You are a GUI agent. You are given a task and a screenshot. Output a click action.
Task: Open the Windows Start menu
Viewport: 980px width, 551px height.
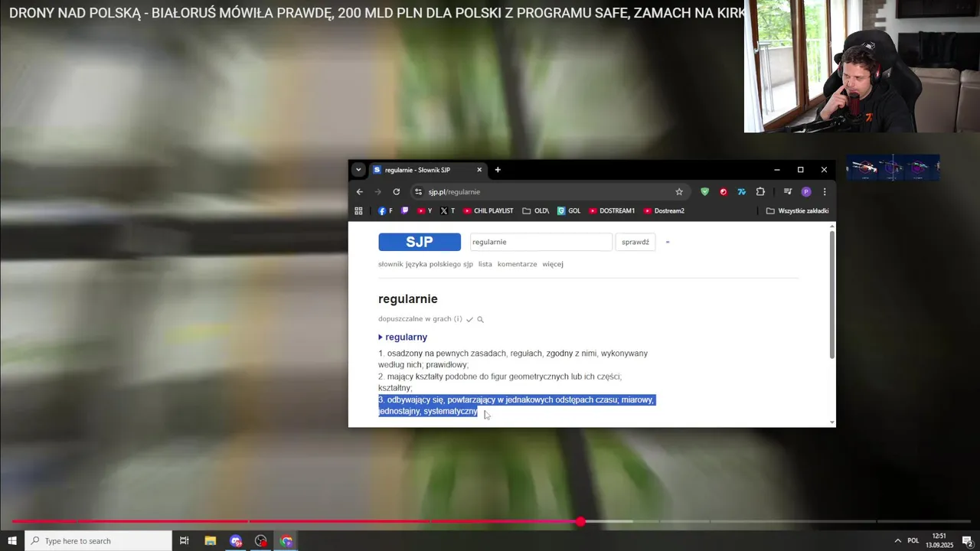(12, 541)
